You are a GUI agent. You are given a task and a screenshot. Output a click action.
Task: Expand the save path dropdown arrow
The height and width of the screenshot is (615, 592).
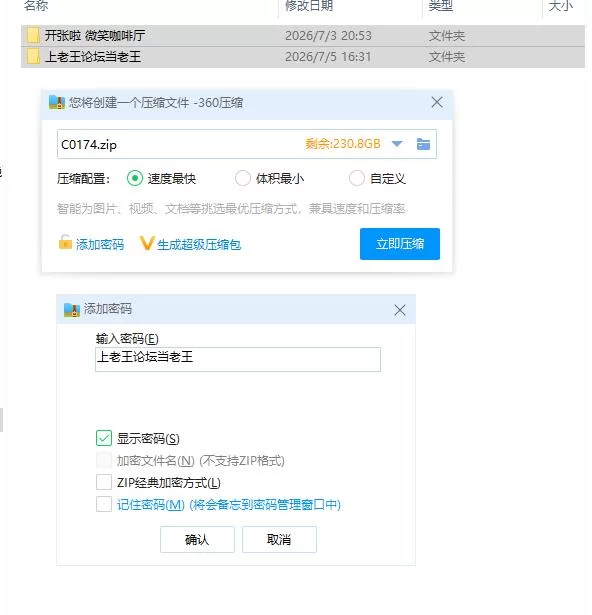point(397,144)
